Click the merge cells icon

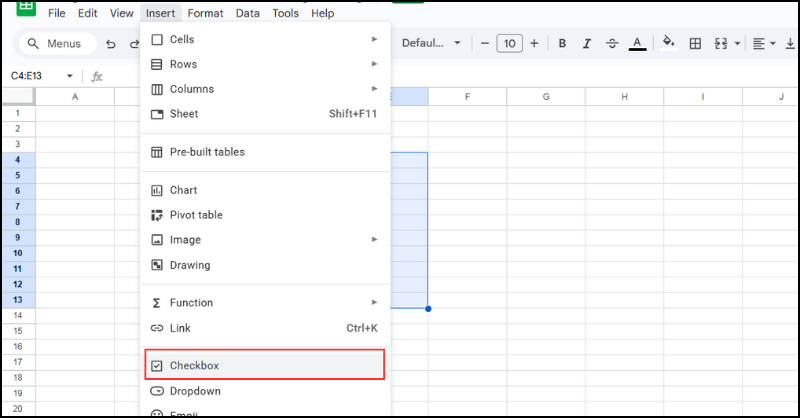click(x=721, y=43)
